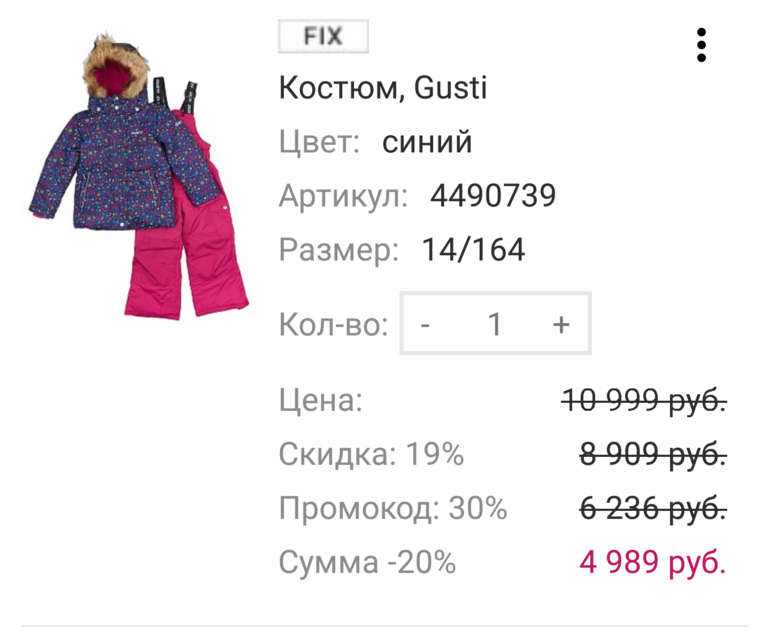
Task: Select the color value синий
Action: [427, 142]
